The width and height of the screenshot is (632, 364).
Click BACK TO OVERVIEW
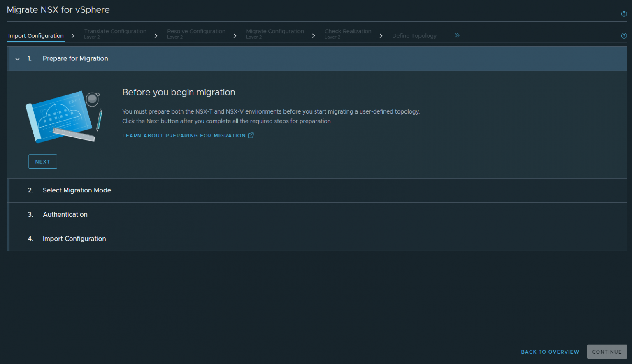click(550, 352)
